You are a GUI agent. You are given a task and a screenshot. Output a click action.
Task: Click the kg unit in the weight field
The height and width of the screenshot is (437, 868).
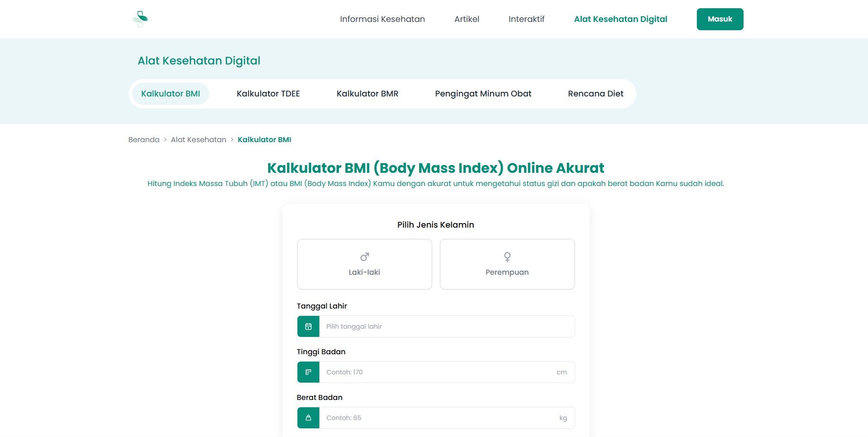[x=563, y=418]
